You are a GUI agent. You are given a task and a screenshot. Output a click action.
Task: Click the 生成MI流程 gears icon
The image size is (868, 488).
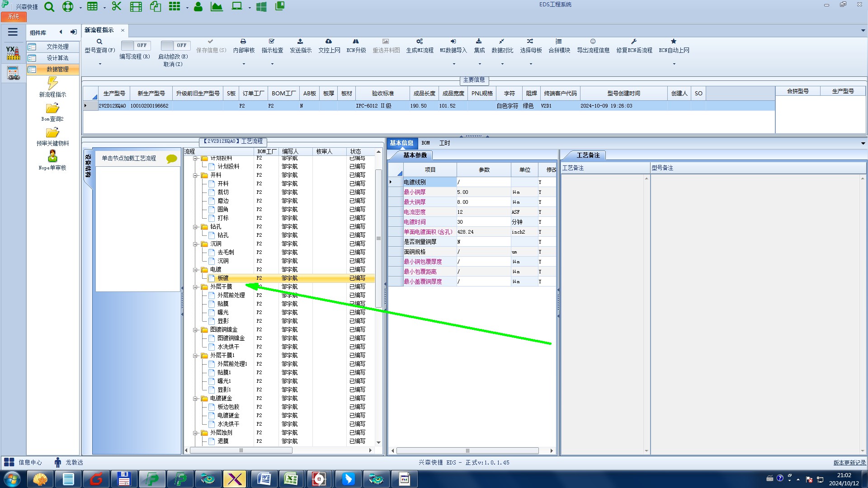pos(419,42)
